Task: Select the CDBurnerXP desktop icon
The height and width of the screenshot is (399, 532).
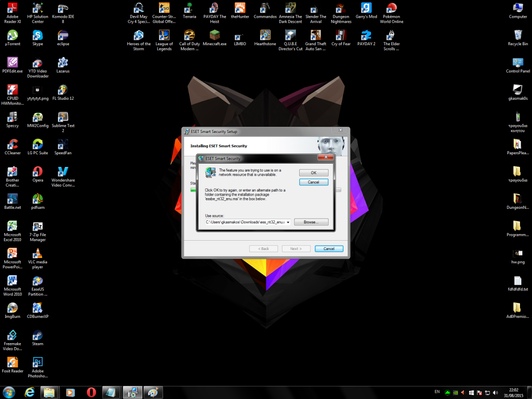Action: pos(38,310)
